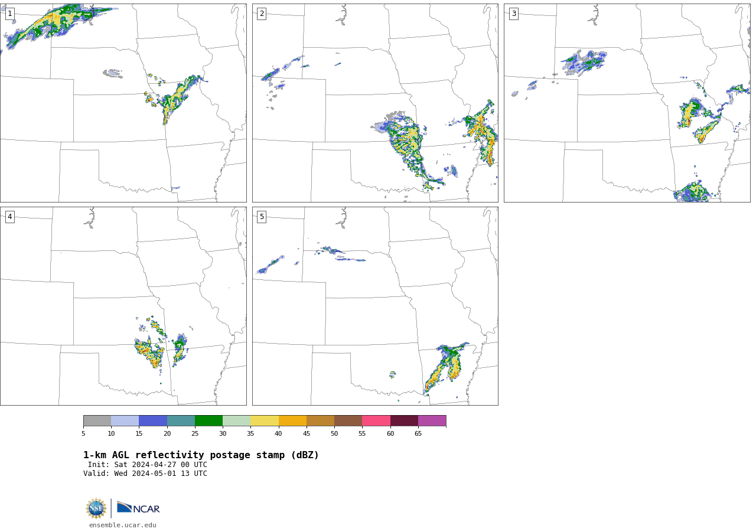The width and height of the screenshot is (756, 532).
Task: Click the colorbar tick label 35
Action: (x=250, y=433)
